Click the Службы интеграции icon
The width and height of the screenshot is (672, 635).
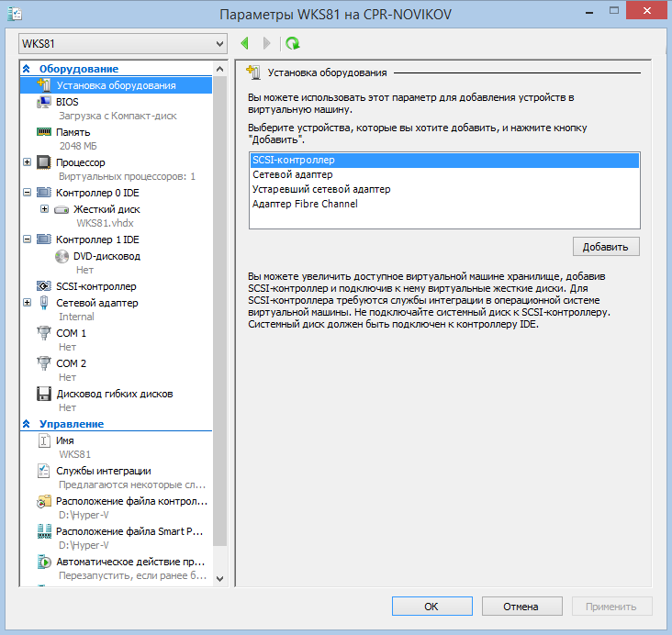coord(43,471)
